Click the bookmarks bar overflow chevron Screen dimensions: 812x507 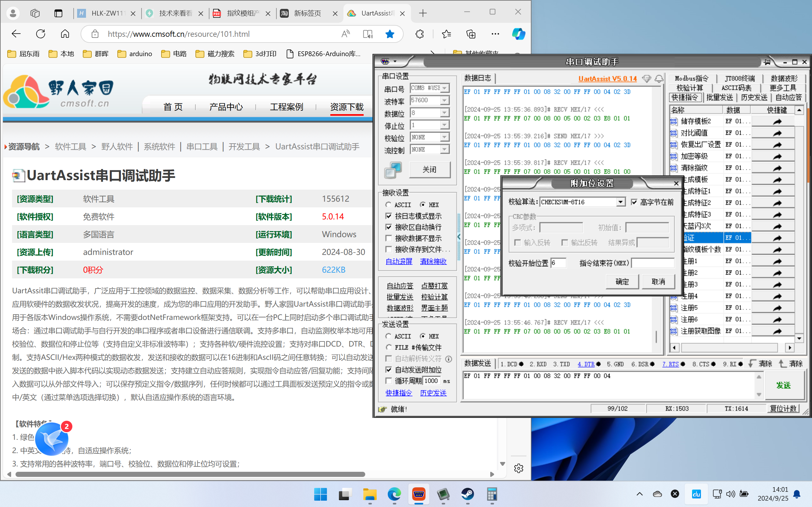pos(433,53)
